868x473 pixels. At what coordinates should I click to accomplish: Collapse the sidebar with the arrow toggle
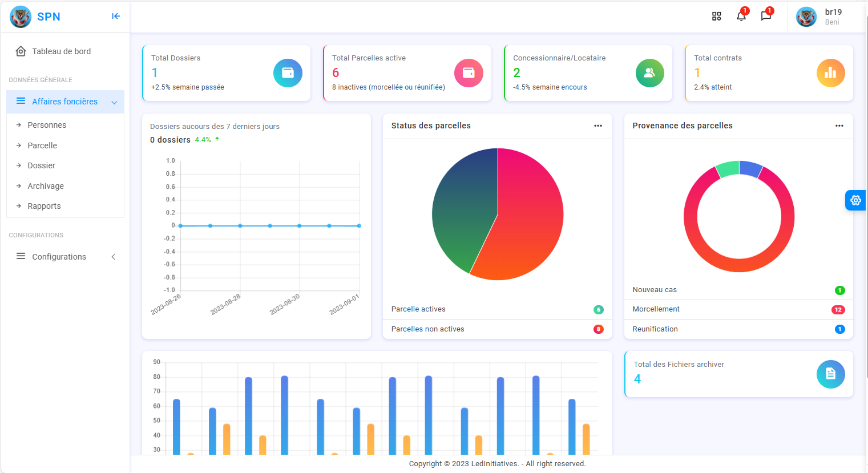116,17
